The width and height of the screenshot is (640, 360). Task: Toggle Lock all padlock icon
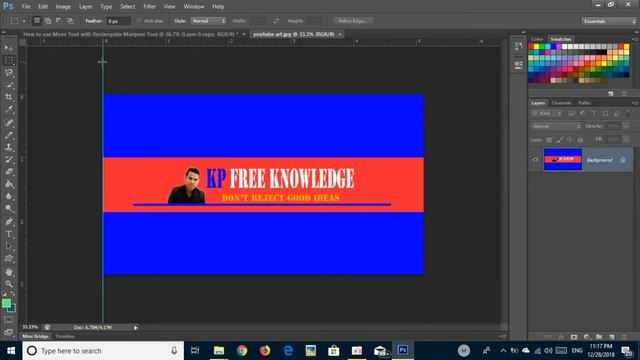click(x=580, y=140)
